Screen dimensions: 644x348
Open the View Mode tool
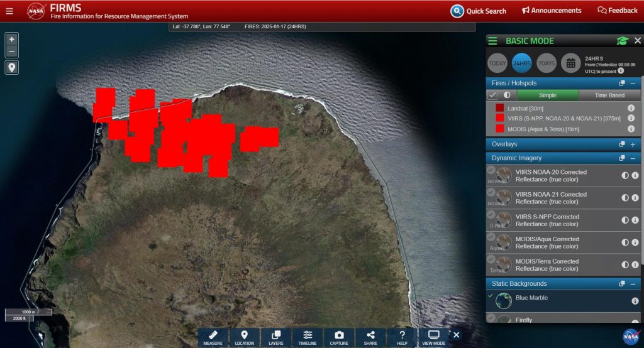pos(434,337)
